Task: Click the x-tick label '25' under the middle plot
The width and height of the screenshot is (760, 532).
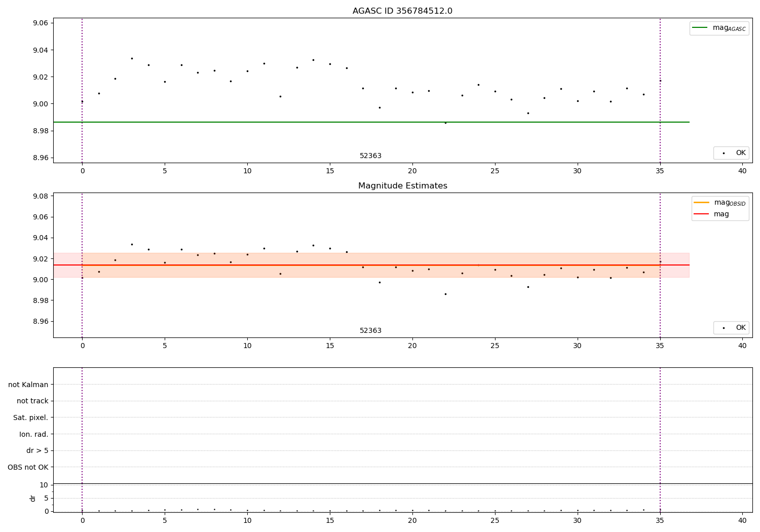Action: (x=495, y=346)
